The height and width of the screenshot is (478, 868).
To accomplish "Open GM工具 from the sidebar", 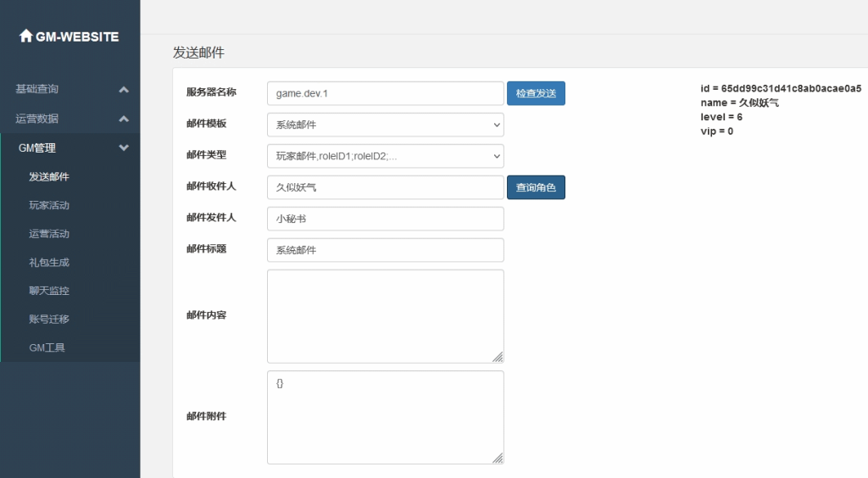I will point(47,347).
